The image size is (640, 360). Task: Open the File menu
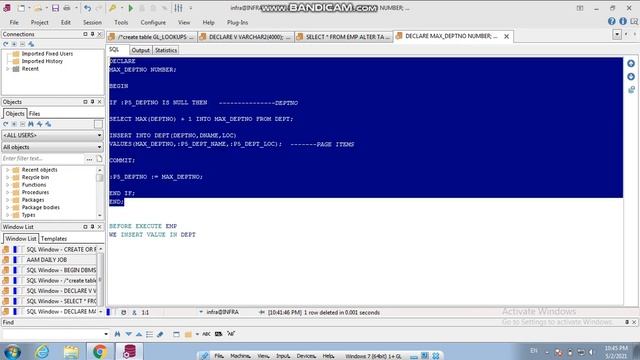tap(14, 22)
